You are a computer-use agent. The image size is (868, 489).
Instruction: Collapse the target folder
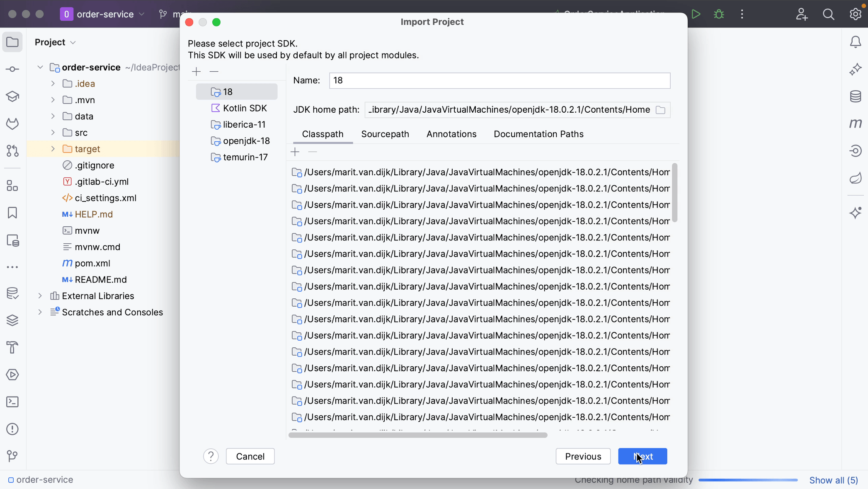tap(53, 149)
